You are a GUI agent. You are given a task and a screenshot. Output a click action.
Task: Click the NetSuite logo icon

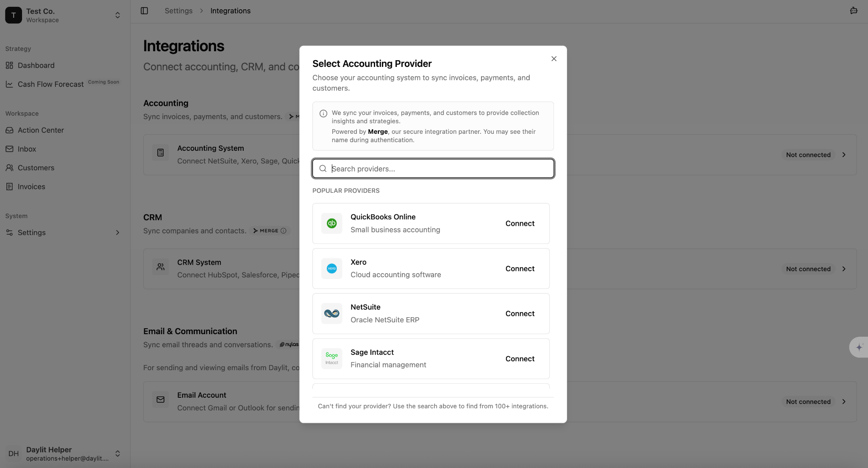pyautogui.click(x=331, y=313)
